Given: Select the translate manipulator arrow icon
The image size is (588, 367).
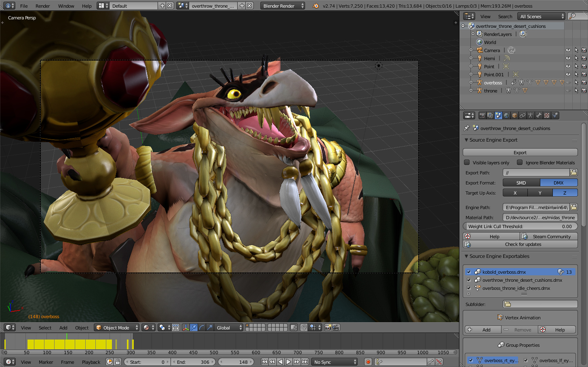Looking at the screenshot, I should (194, 327).
